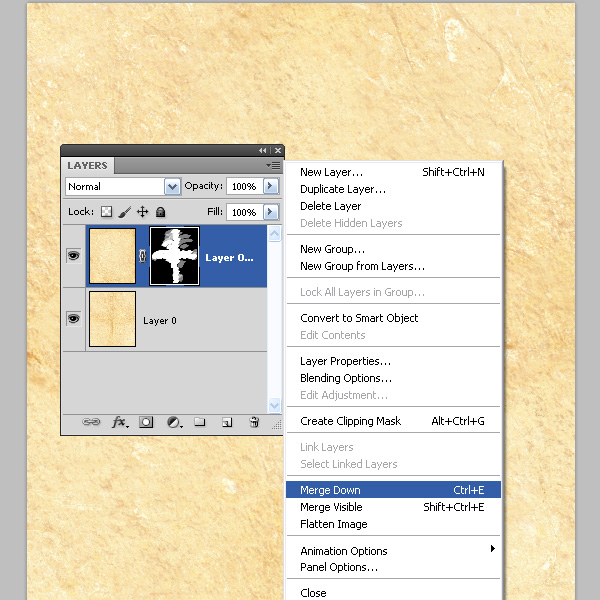This screenshot has width=600, height=600.
Task: Click the trash delete layer icon
Action: coord(254,422)
